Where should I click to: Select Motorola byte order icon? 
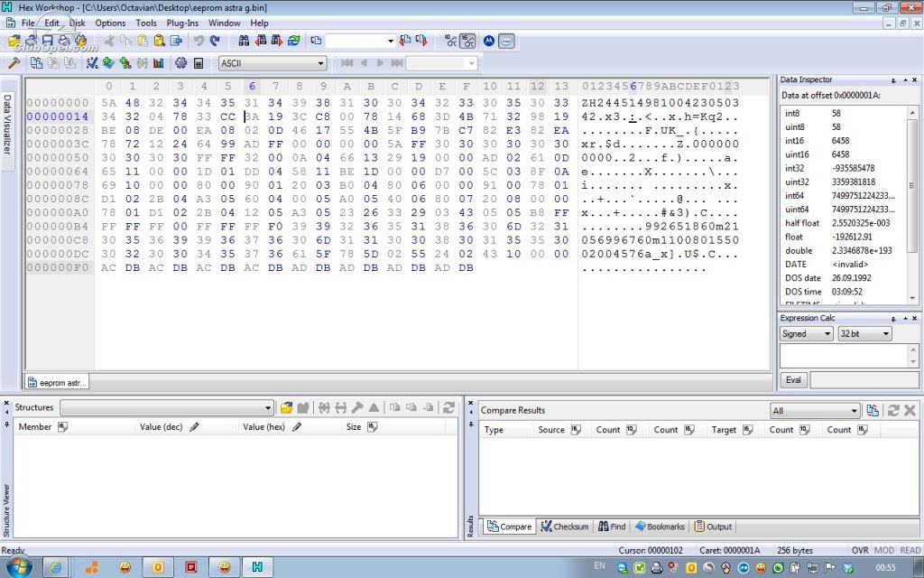click(x=489, y=41)
